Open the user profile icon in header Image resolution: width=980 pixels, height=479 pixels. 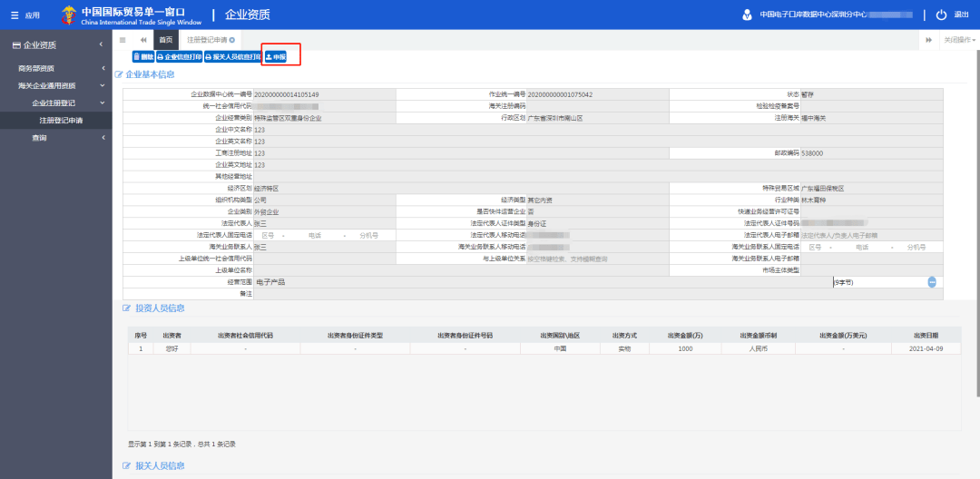point(746,15)
